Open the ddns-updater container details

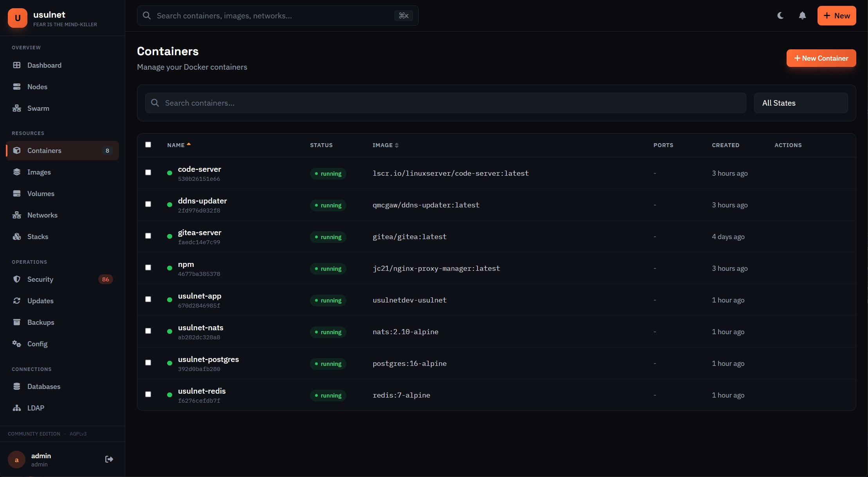point(202,201)
